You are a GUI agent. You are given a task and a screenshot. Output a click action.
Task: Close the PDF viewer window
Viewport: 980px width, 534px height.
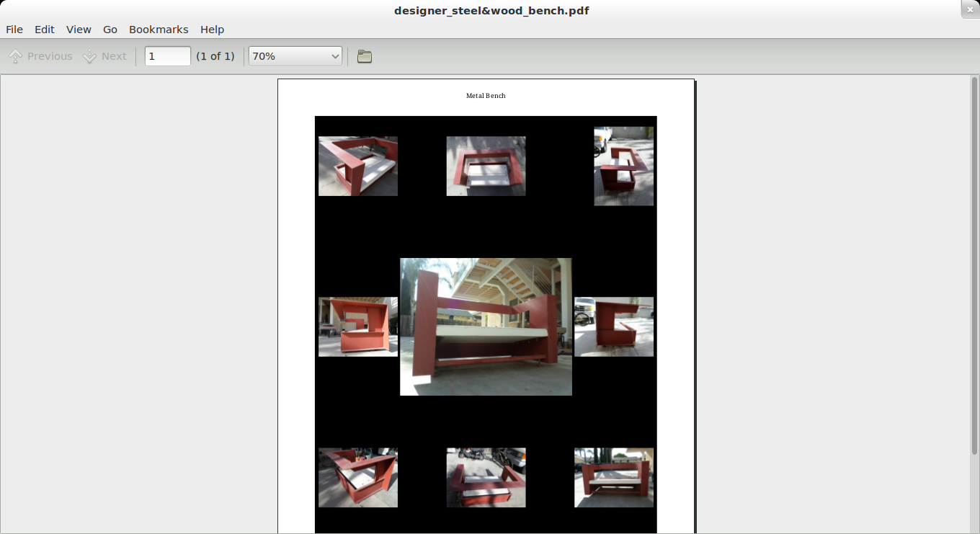pyautogui.click(x=970, y=9)
